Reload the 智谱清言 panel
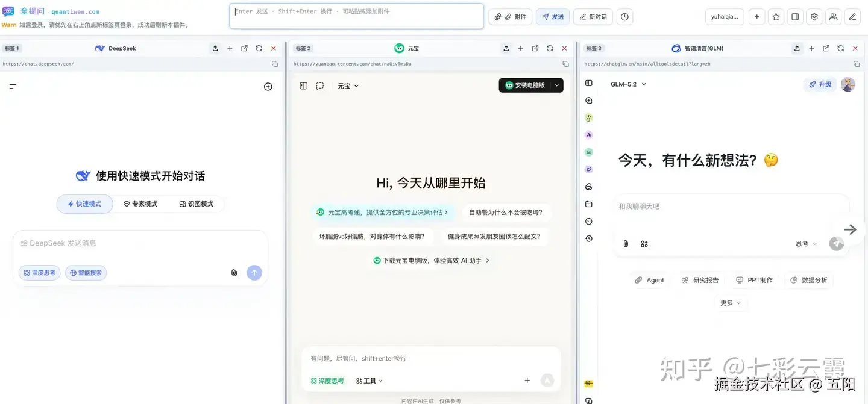 click(x=840, y=48)
